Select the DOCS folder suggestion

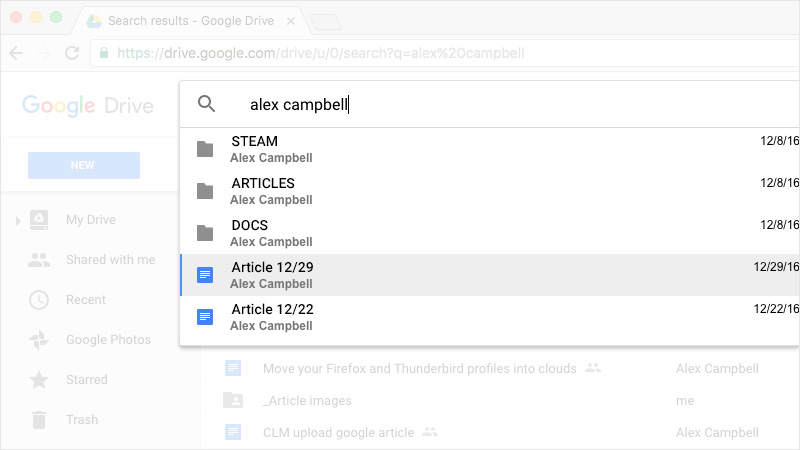coord(490,233)
